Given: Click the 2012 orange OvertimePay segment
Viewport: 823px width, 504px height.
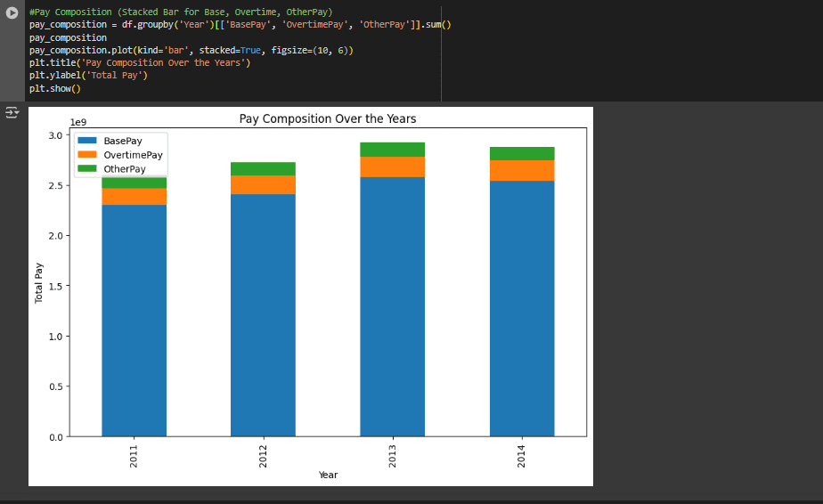Looking at the screenshot, I should click(263, 185).
